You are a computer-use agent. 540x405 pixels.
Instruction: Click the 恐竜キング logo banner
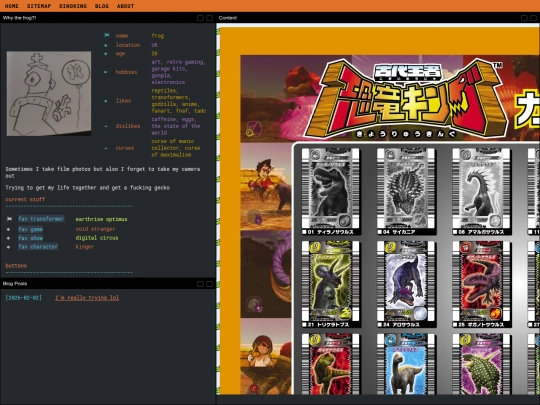(406, 100)
